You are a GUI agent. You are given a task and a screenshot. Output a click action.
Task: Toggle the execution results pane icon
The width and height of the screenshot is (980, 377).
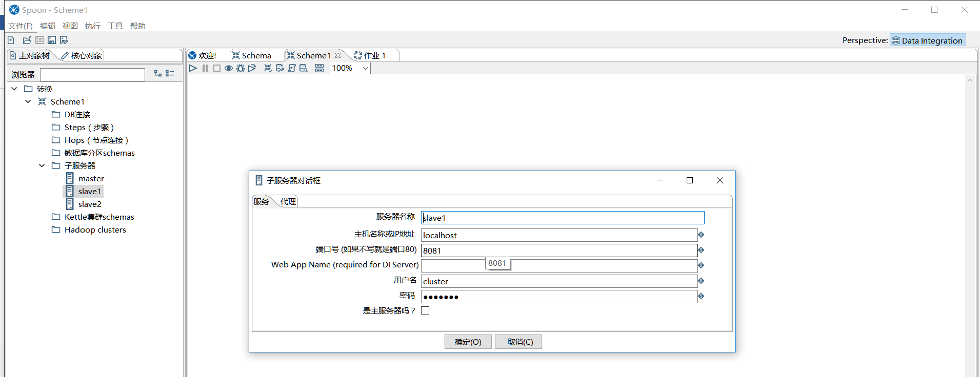(x=319, y=68)
